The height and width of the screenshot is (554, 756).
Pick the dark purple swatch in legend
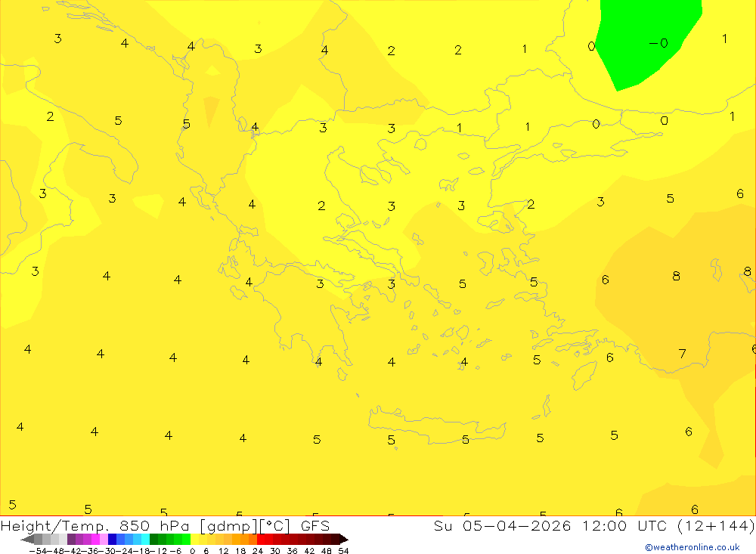pyautogui.click(x=71, y=540)
